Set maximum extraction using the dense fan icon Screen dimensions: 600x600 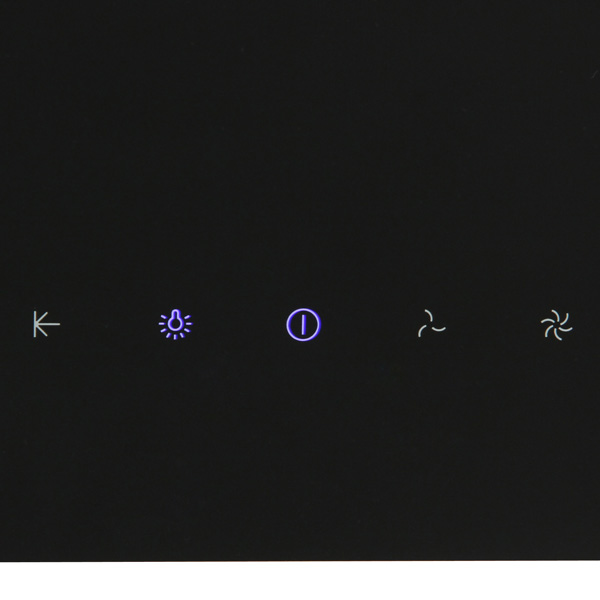(557, 325)
